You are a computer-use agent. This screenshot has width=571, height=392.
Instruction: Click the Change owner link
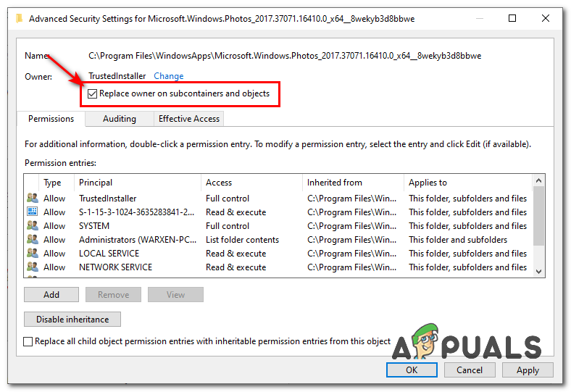click(169, 76)
